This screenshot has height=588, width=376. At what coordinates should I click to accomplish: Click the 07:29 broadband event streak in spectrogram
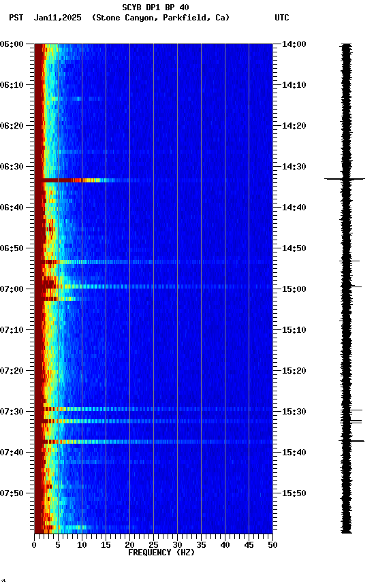coord(153,409)
